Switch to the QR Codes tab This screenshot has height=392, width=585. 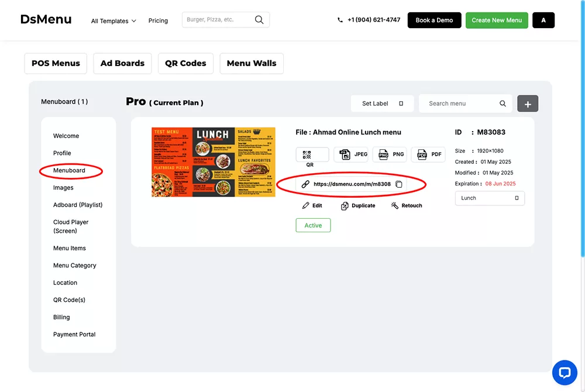pos(185,63)
